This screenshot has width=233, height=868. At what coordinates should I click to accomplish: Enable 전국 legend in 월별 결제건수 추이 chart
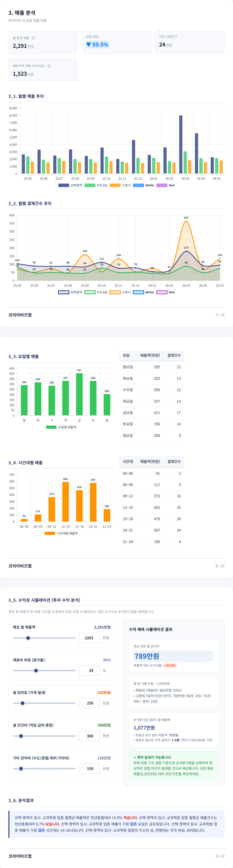point(165,292)
